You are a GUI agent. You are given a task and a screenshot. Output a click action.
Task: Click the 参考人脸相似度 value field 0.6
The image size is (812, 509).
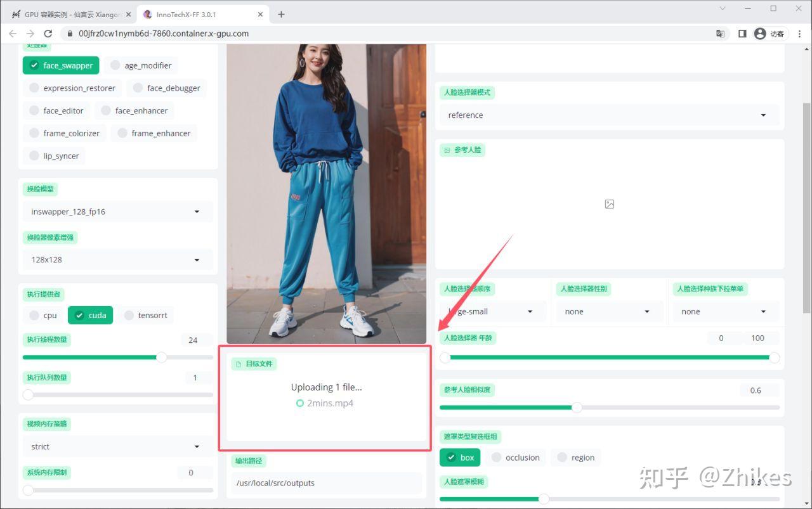click(759, 390)
